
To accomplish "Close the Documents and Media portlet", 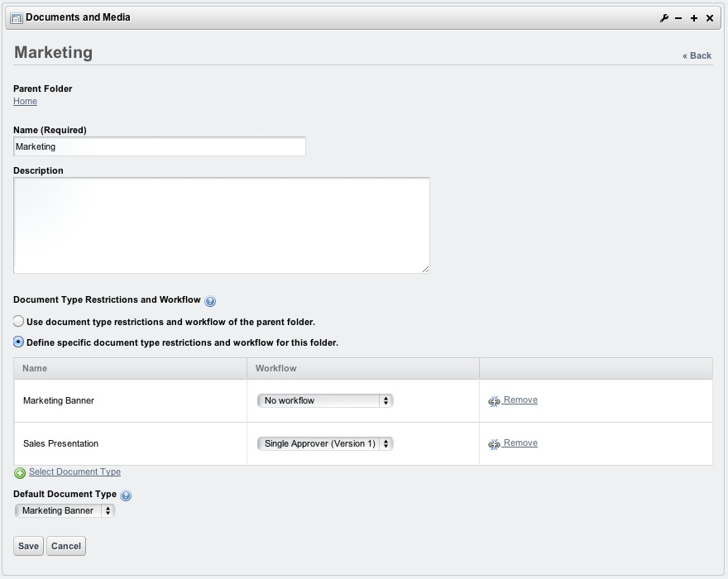I will coord(710,18).
